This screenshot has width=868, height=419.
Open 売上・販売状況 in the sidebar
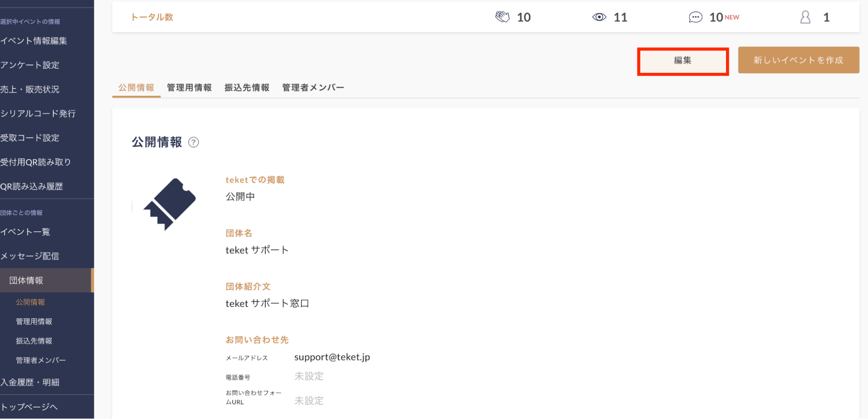click(30, 89)
